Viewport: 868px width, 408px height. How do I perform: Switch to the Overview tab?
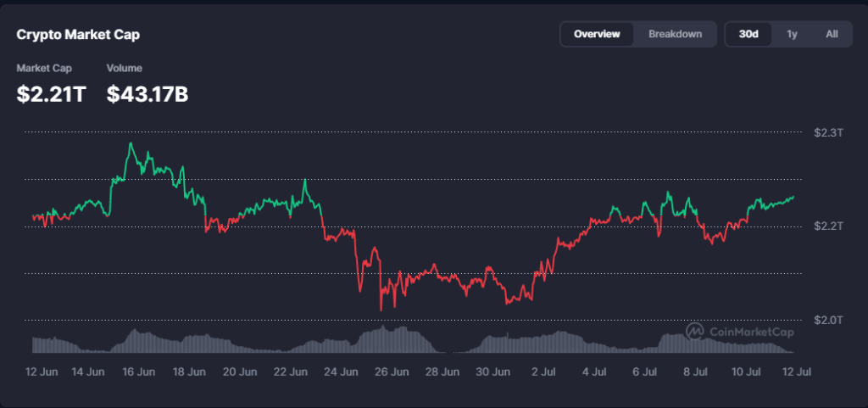point(597,34)
